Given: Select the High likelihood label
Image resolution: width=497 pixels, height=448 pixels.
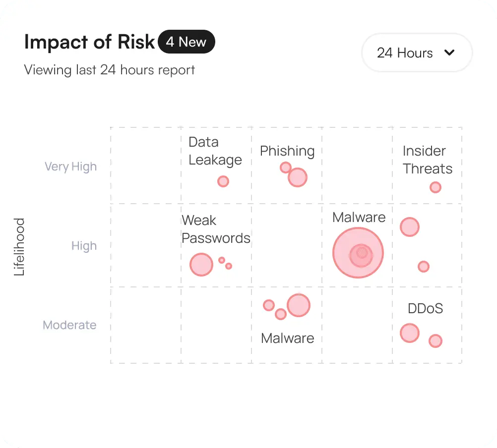Looking at the screenshot, I should [x=84, y=246].
